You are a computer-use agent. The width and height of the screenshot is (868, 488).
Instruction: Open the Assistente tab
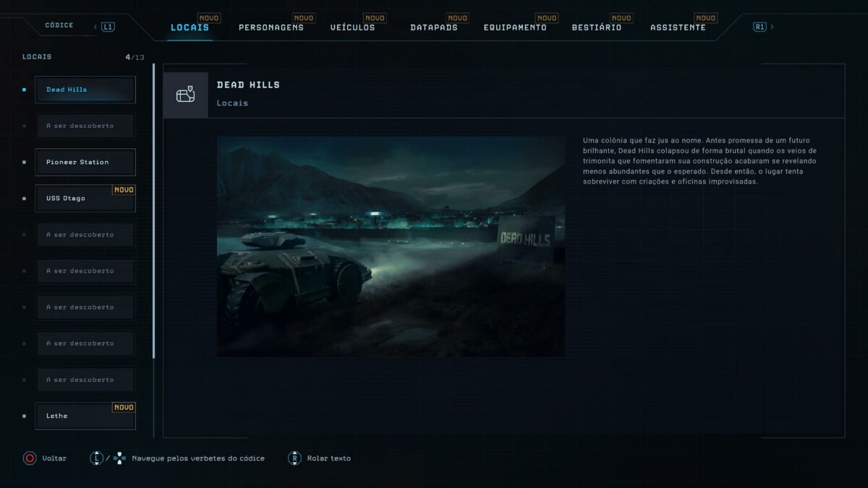pyautogui.click(x=678, y=27)
